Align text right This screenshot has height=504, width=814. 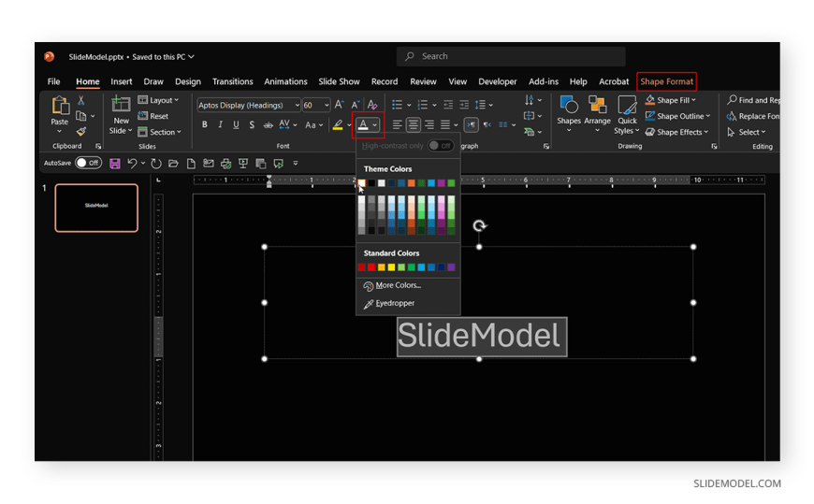coord(429,125)
